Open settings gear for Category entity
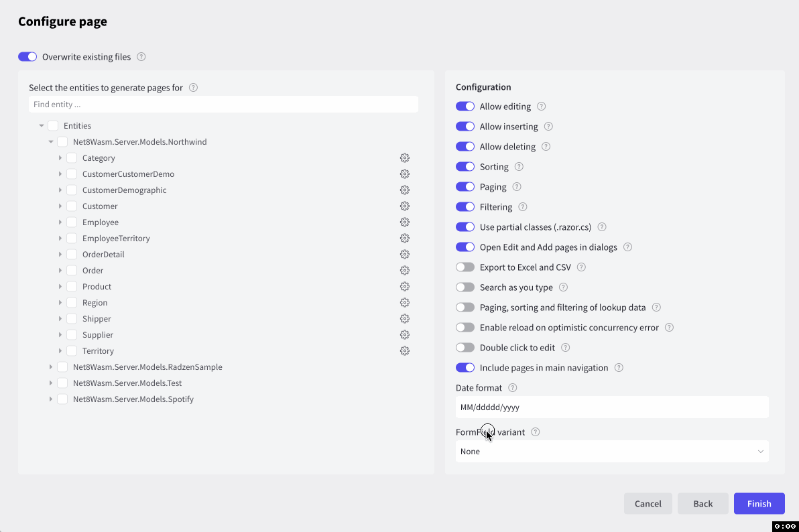This screenshot has width=799, height=532. click(x=405, y=158)
